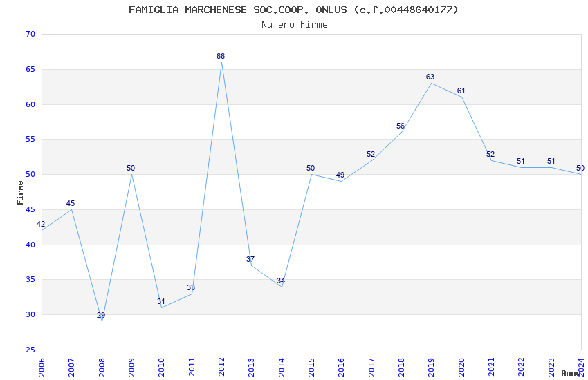Click the x-axis year 2016

click(x=342, y=368)
